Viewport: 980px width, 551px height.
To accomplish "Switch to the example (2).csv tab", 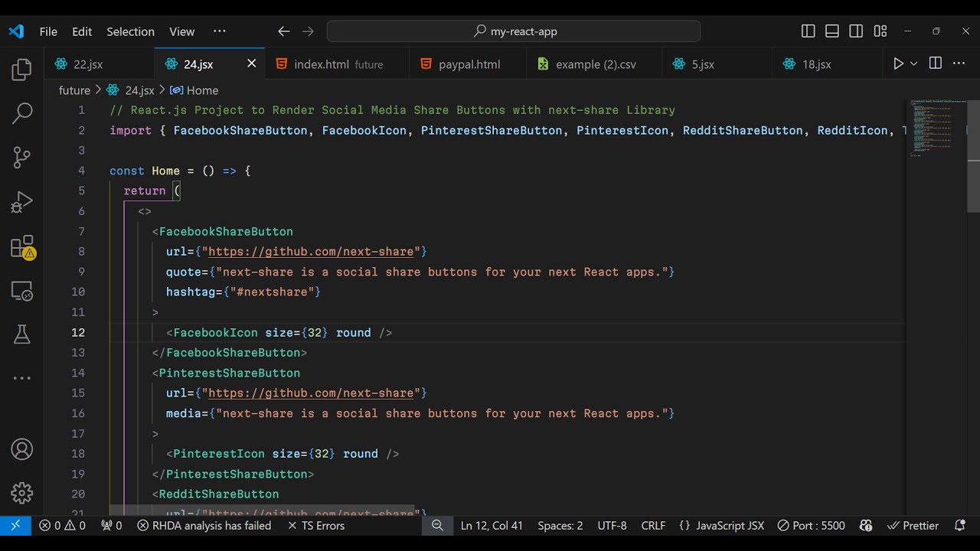I will [x=595, y=64].
